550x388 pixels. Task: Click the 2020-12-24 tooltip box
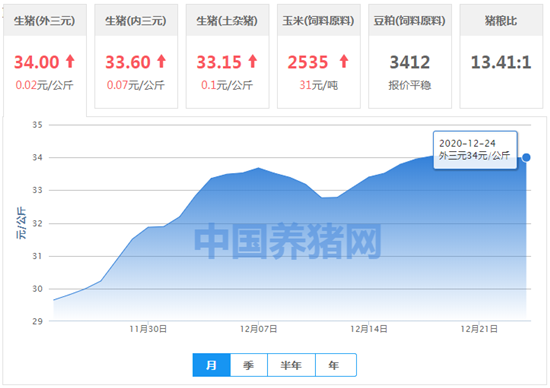[475, 150]
